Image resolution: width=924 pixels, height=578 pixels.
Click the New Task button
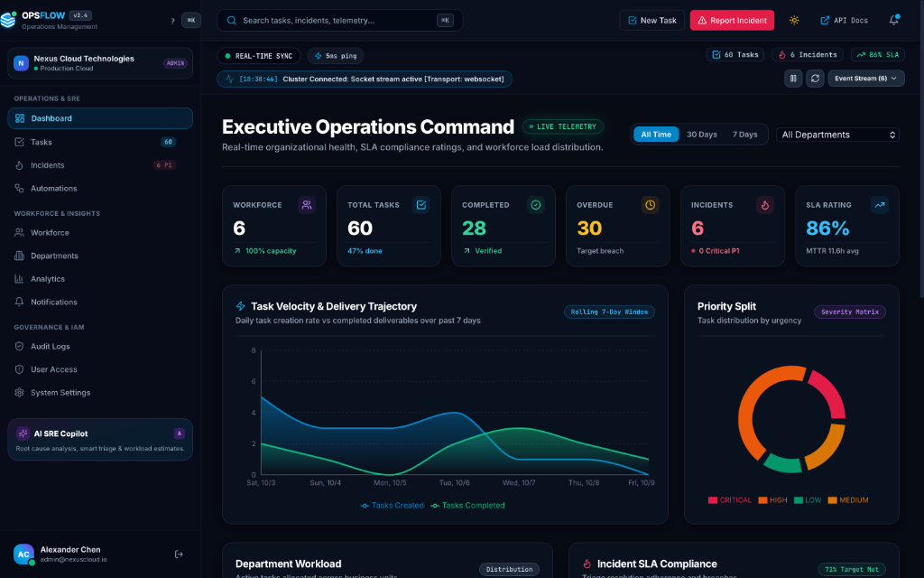(651, 20)
